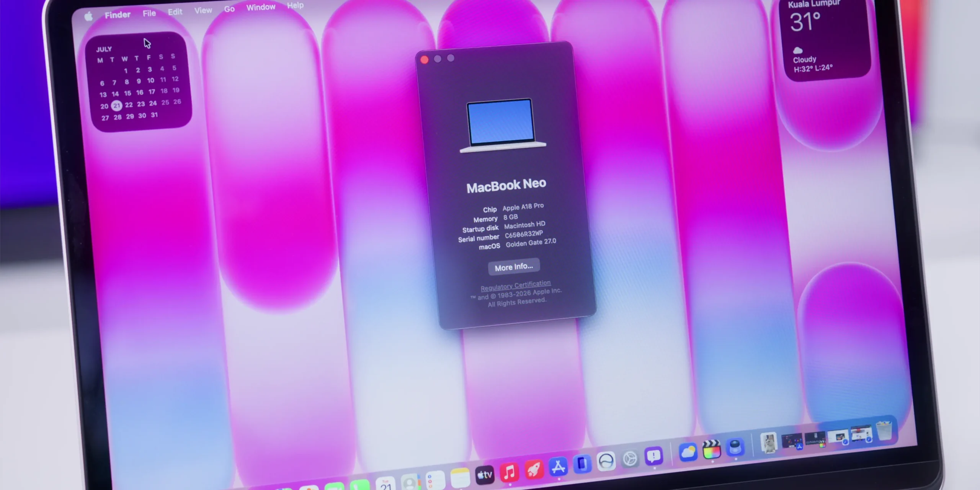Click the serial number C6506R32WP
Screen dimensions: 980x490
pyautogui.click(x=524, y=234)
